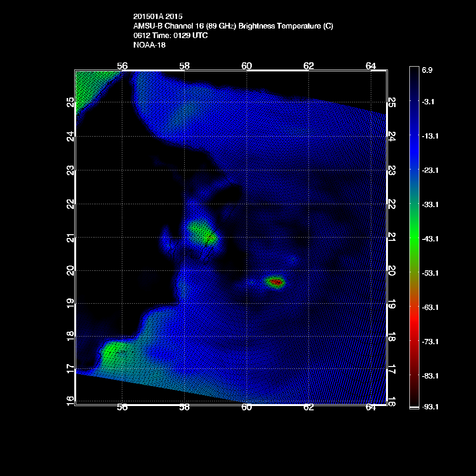Image resolution: width=476 pixels, height=476 pixels.
Task: Click the "201501A 2015" title text
Action: (158, 16)
